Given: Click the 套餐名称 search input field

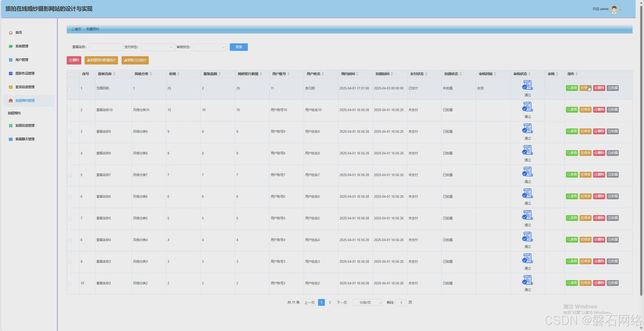Looking at the screenshot, I should tap(106, 47).
